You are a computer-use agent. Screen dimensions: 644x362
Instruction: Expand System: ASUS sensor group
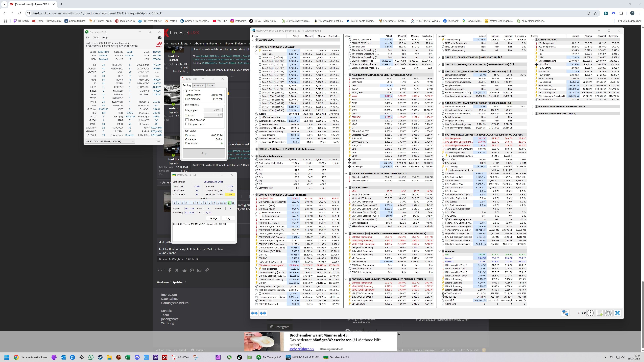tap(253, 40)
